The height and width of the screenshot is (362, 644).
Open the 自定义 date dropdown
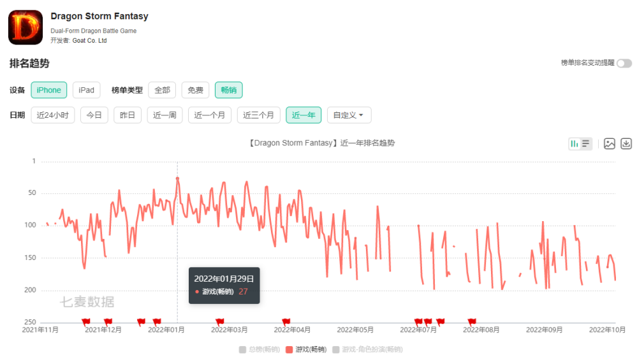(x=349, y=115)
